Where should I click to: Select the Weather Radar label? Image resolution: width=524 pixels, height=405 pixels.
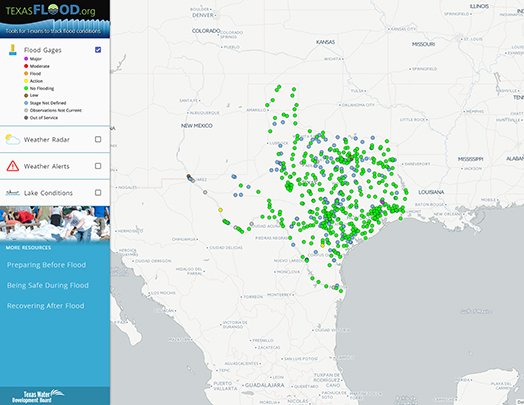tap(46, 140)
